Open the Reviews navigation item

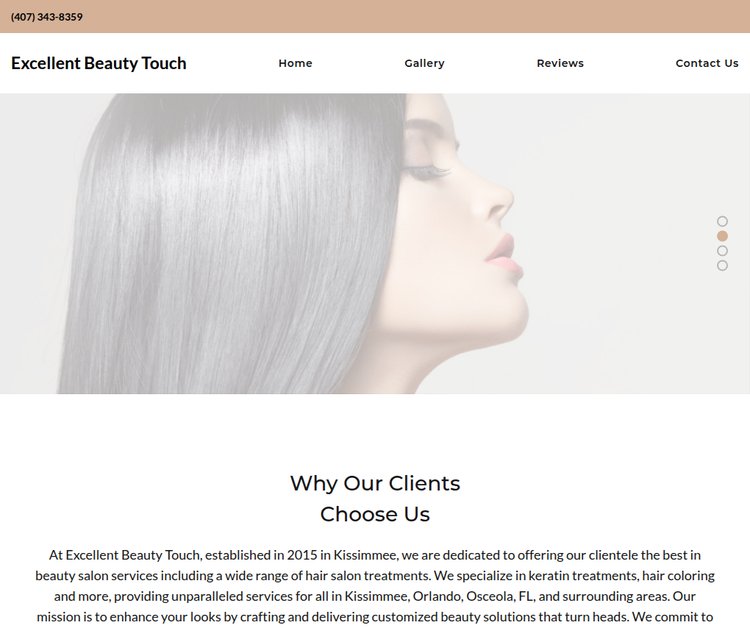560,63
